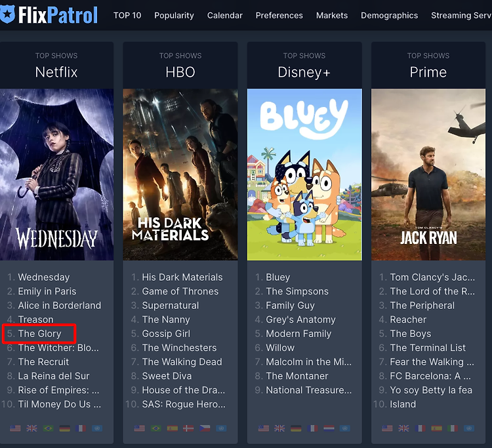Select the world/UN flag under Netflix list
The image size is (492, 448).
[x=97, y=428]
